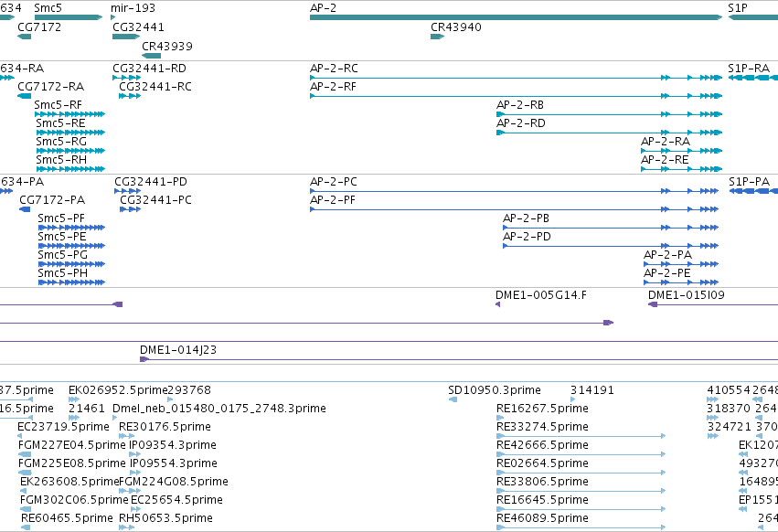
Task: Click EST RE46089.5prime
Action: [x=581, y=527]
